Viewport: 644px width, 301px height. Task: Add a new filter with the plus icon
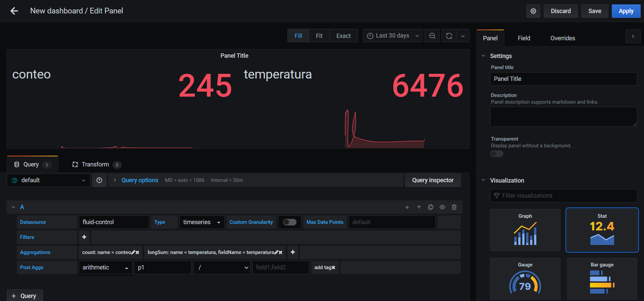(84, 237)
